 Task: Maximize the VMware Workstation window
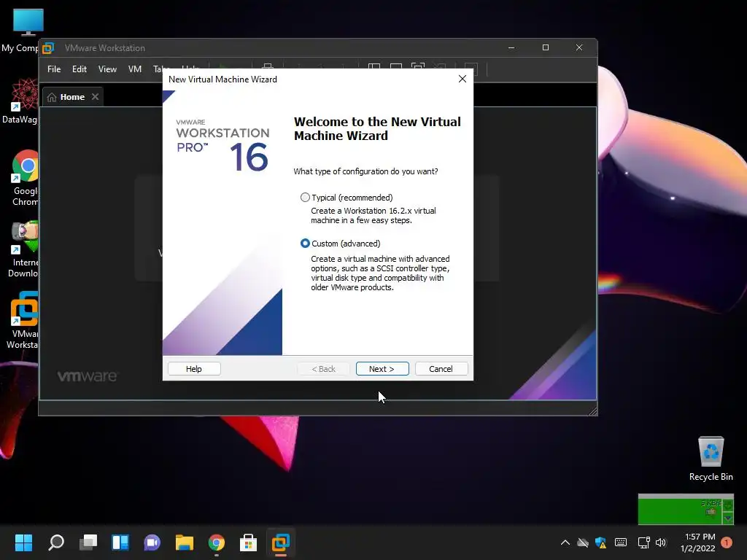click(546, 47)
